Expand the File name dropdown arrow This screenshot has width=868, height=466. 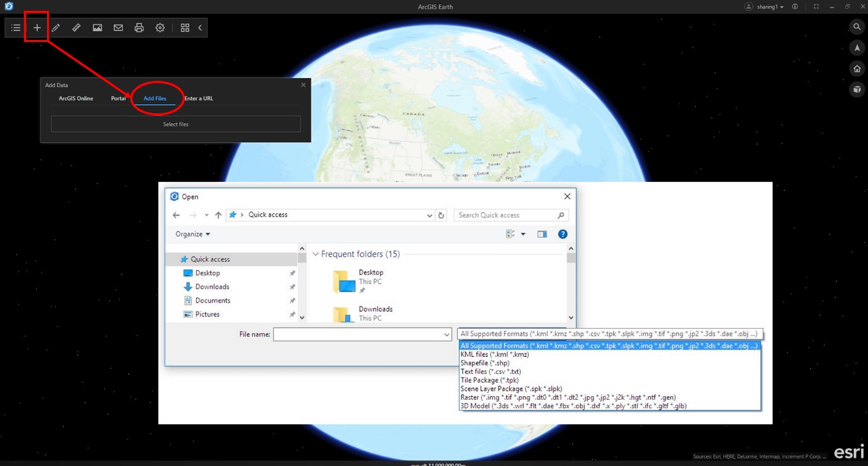(447, 334)
